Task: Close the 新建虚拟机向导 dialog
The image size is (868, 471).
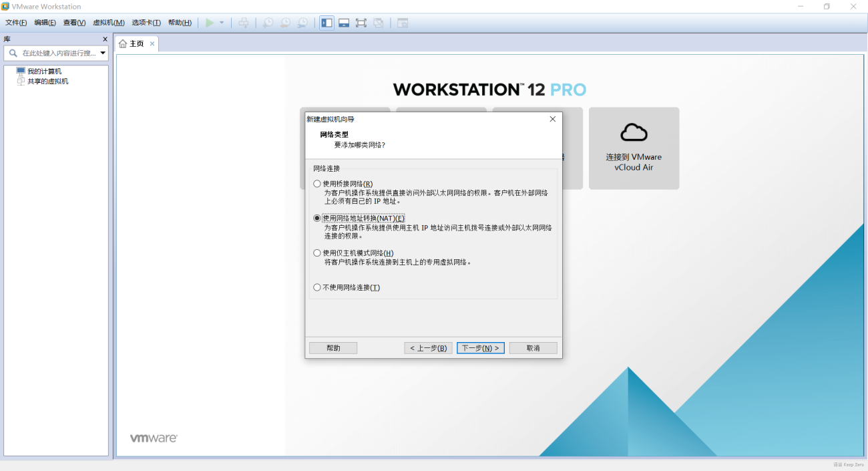Action: tap(552, 119)
